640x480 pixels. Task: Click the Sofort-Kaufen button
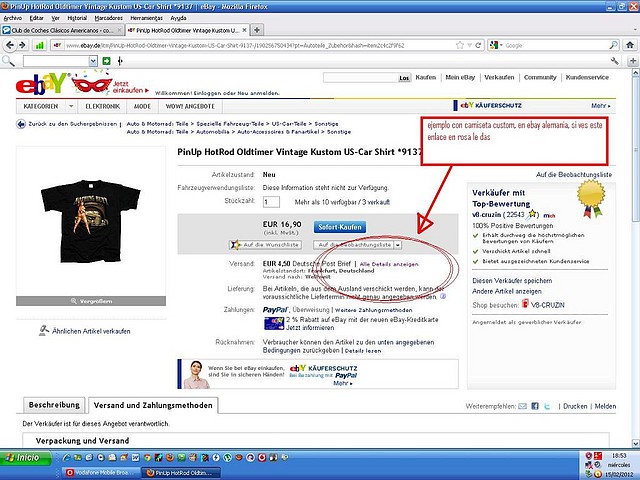(x=340, y=227)
